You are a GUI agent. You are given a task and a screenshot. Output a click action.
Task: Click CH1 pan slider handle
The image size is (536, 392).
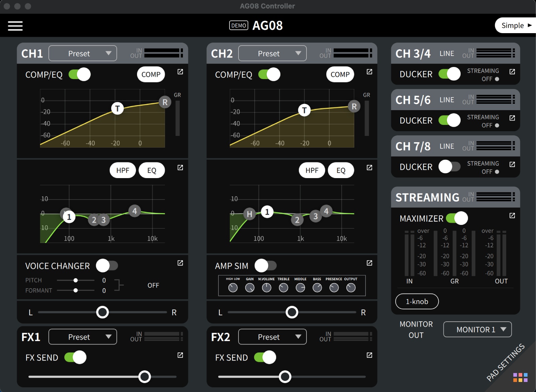[103, 312]
